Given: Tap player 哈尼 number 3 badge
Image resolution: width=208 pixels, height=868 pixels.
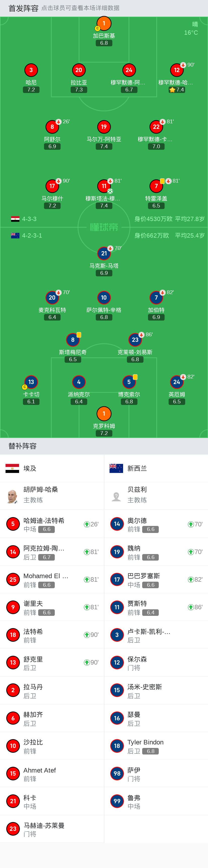Looking at the screenshot, I should click(31, 70).
